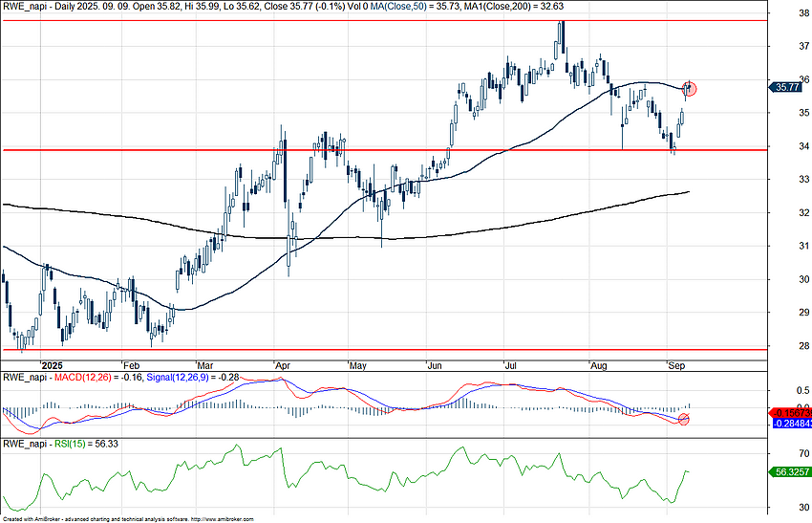The image size is (812, 523).
Task: Click the 'Jul' month label on the time axis
Action: (511, 365)
